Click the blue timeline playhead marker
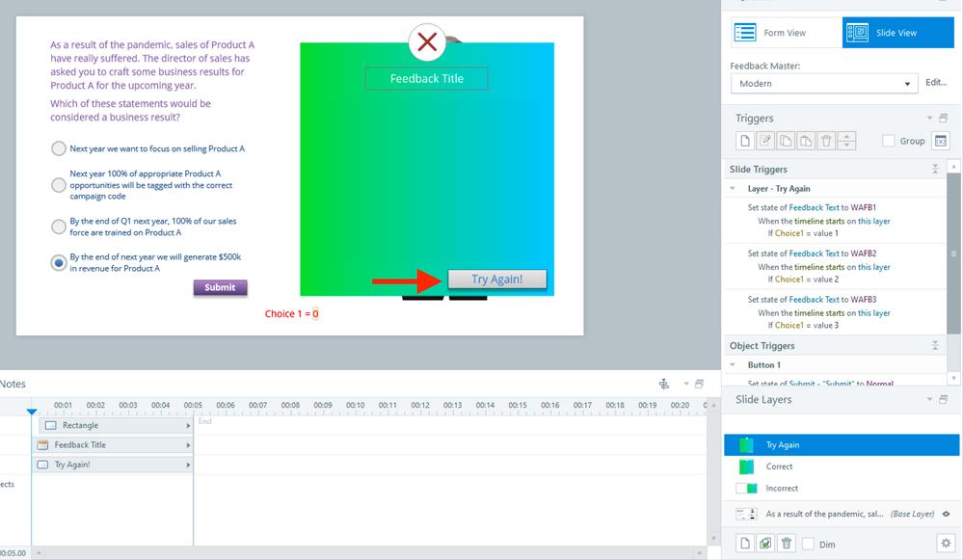The image size is (963, 560). pyautogui.click(x=31, y=412)
